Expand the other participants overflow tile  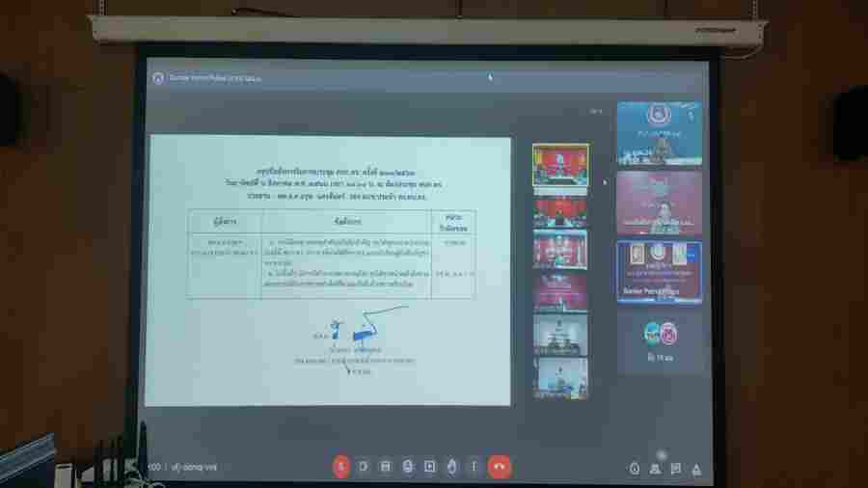tap(660, 339)
